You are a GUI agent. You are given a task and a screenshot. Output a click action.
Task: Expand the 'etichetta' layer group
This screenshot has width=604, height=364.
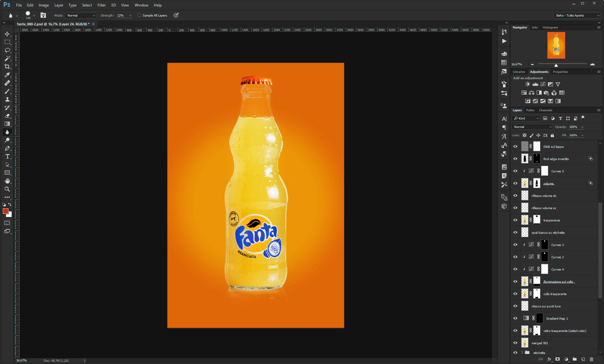coord(522,353)
